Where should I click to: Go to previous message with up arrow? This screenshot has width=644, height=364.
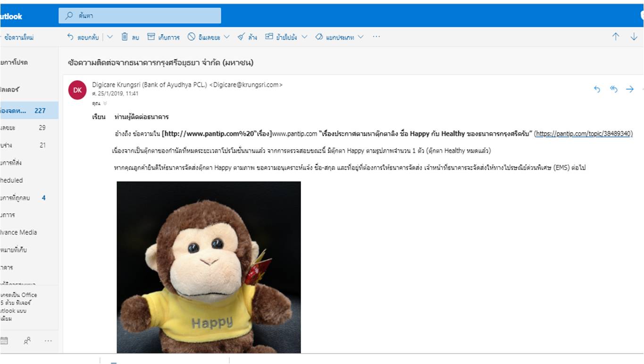pos(616,37)
